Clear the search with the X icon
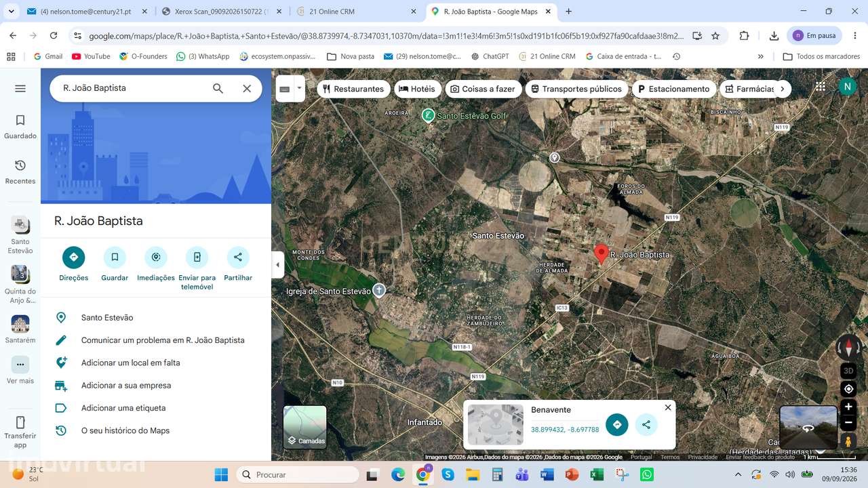 pos(247,88)
